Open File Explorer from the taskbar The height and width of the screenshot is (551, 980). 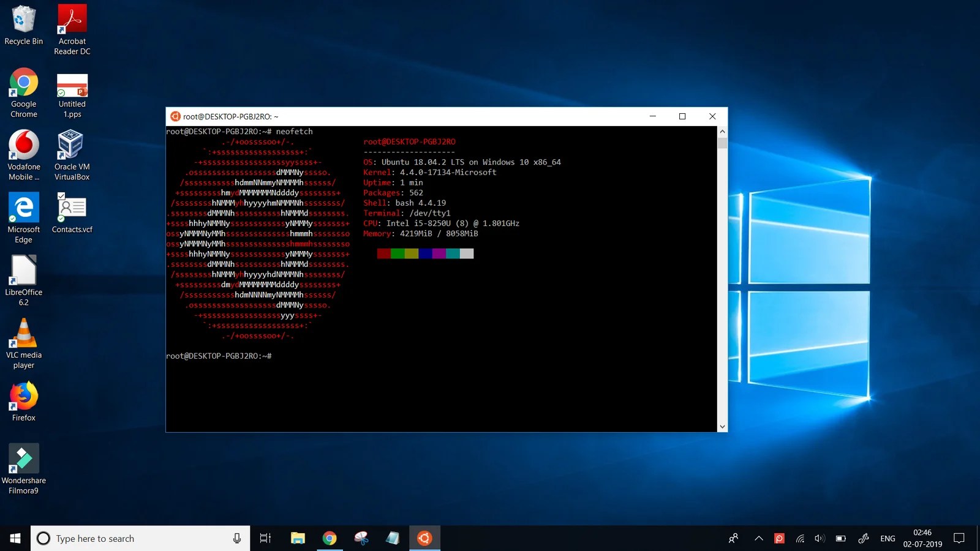[298, 539]
